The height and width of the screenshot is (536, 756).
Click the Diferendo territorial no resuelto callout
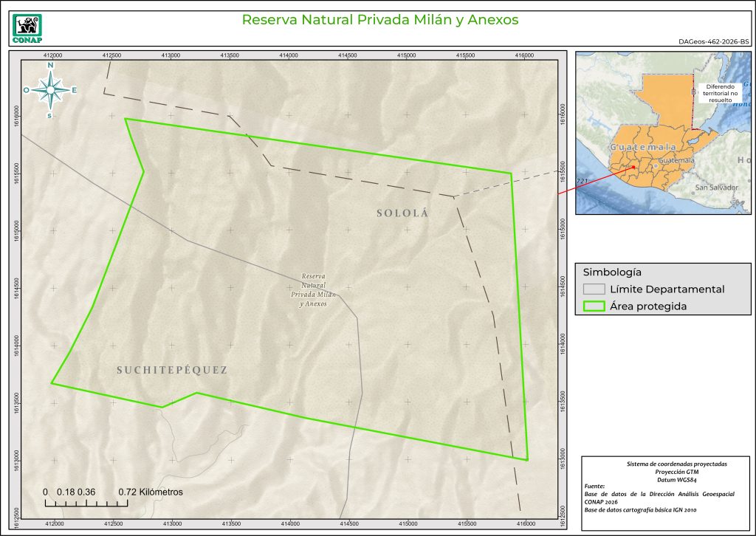point(721,92)
